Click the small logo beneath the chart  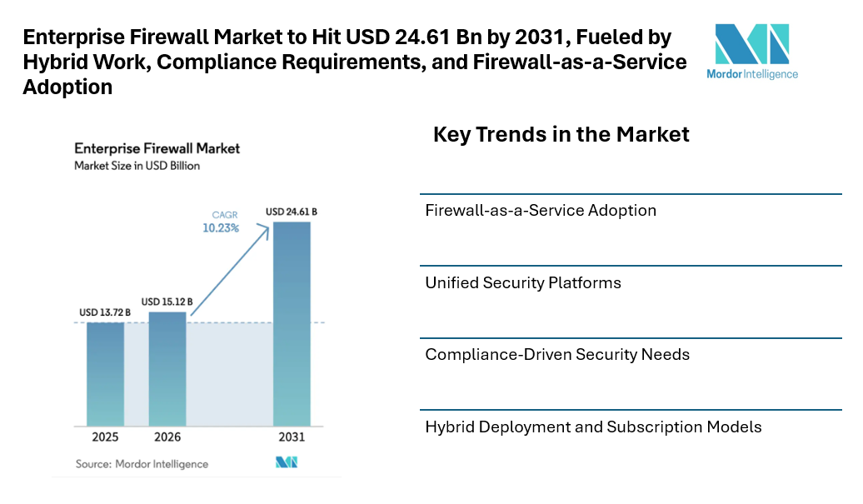287,462
